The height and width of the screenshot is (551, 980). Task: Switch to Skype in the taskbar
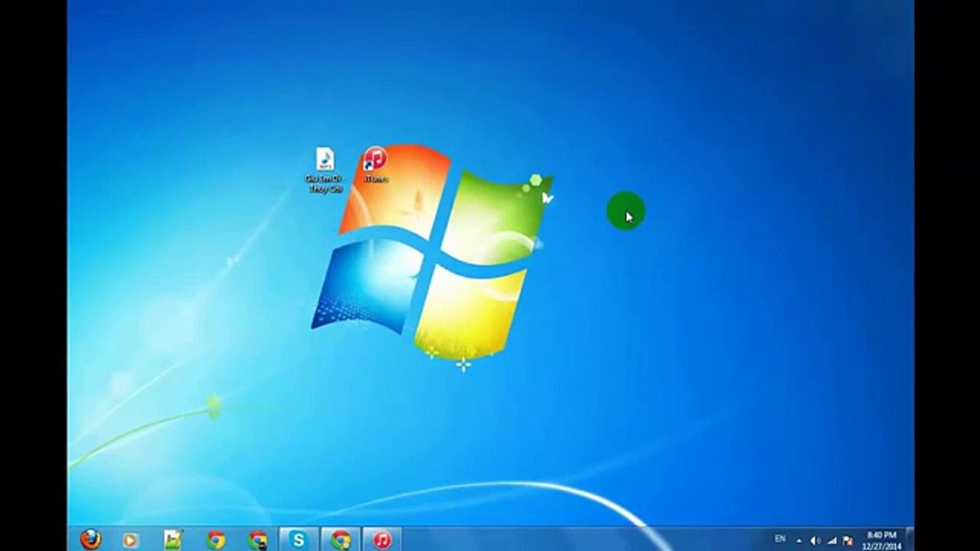tap(299, 540)
